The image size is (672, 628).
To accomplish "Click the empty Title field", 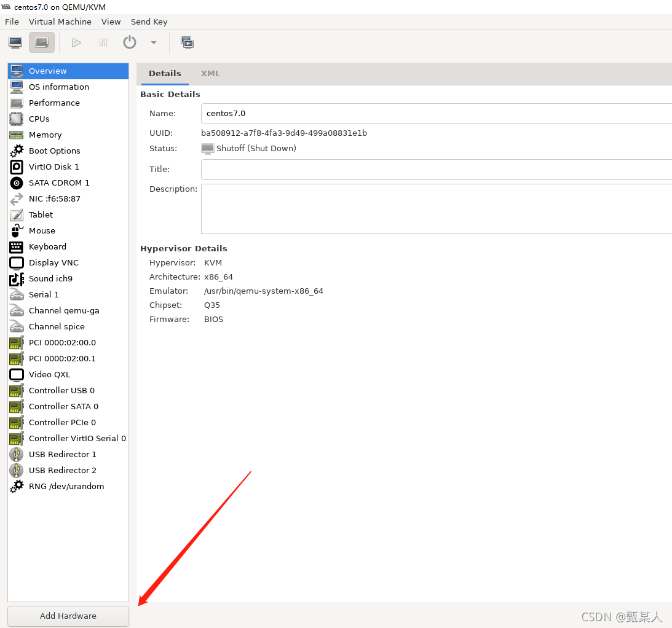I will 437,170.
